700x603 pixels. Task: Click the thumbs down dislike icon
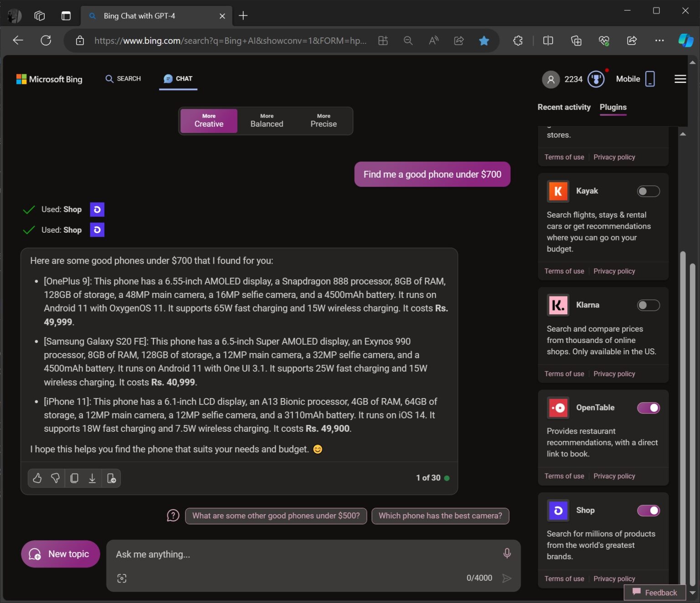(x=55, y=478)
